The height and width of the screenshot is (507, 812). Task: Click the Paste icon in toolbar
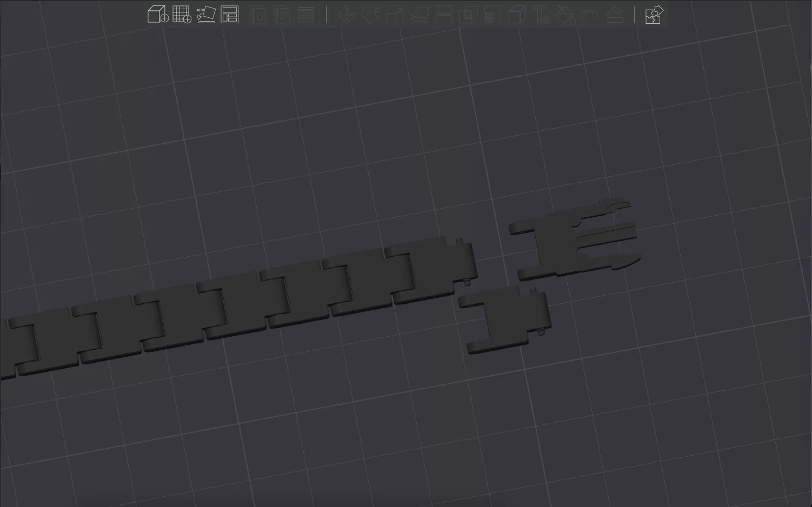[282, 15]
